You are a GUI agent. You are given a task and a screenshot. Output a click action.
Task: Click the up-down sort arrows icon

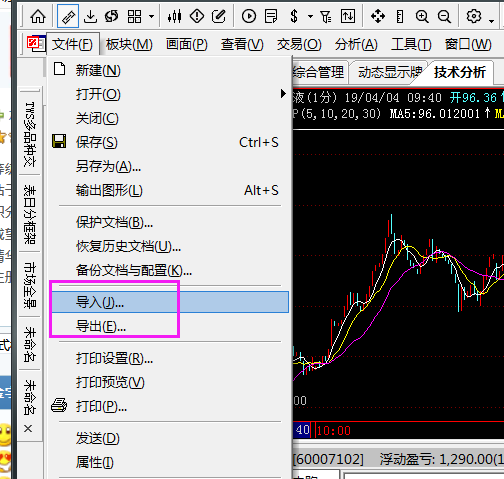[x=348, y=16]
